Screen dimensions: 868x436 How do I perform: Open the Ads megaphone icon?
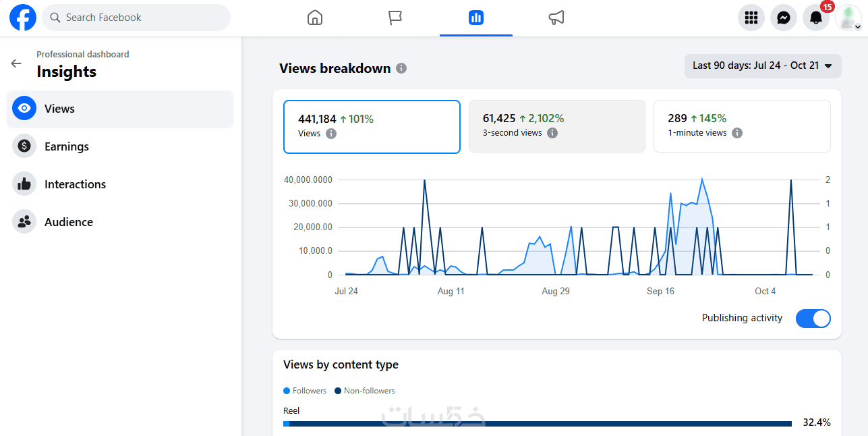point(556,18)
